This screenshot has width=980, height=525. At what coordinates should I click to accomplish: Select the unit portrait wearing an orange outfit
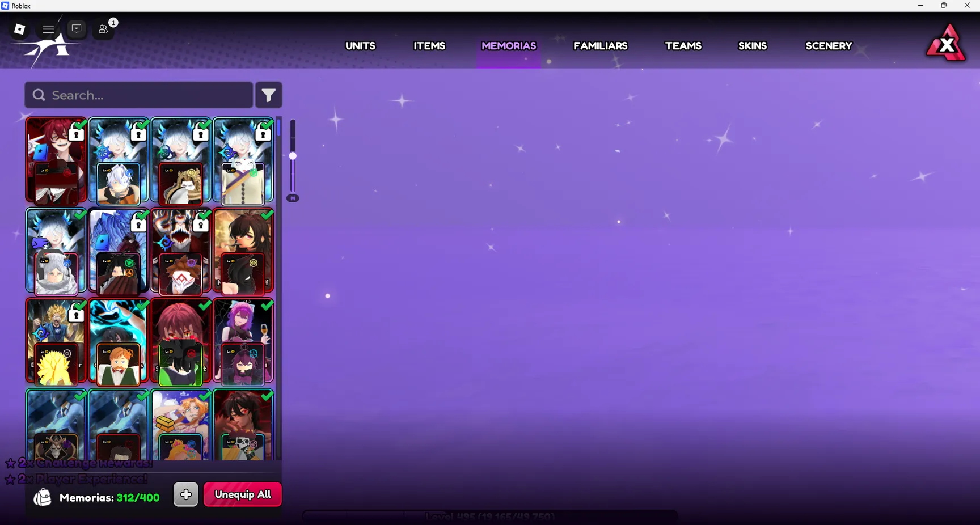pos(118,184)
